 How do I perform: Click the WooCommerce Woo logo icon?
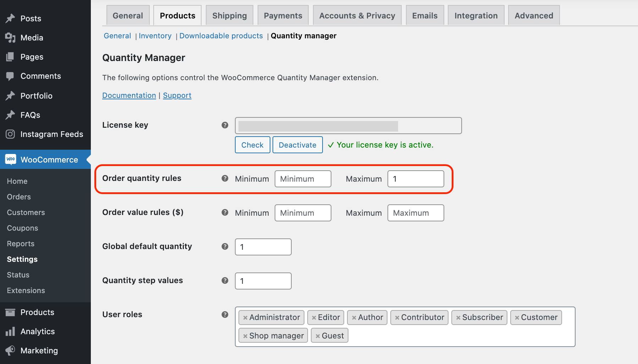[11, 159]
